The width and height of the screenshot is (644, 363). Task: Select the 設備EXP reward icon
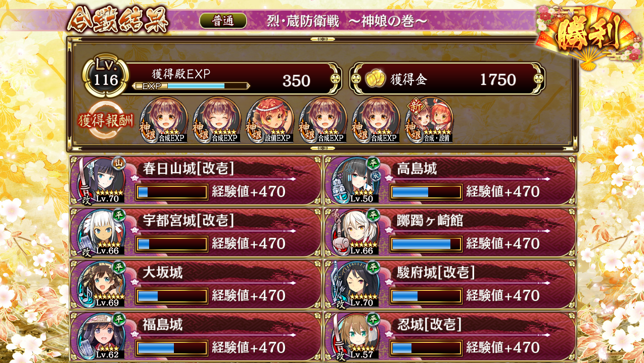(270, 120)
